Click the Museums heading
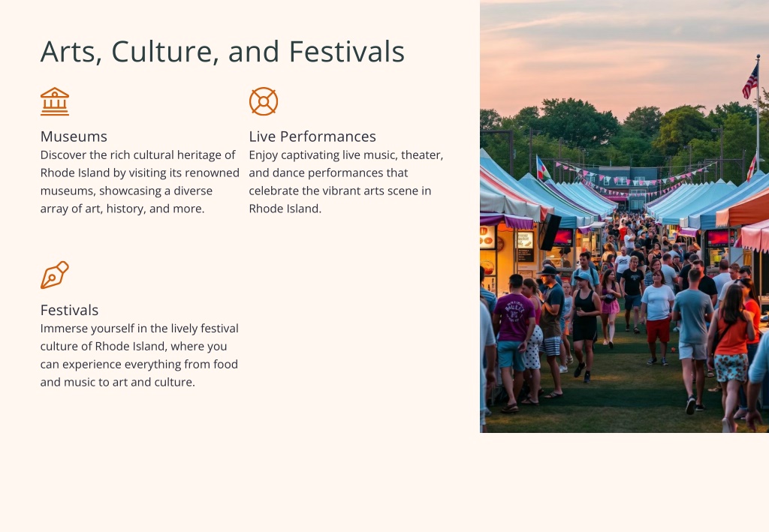Viewport: 769px width, 532px height. click(74, 136)
